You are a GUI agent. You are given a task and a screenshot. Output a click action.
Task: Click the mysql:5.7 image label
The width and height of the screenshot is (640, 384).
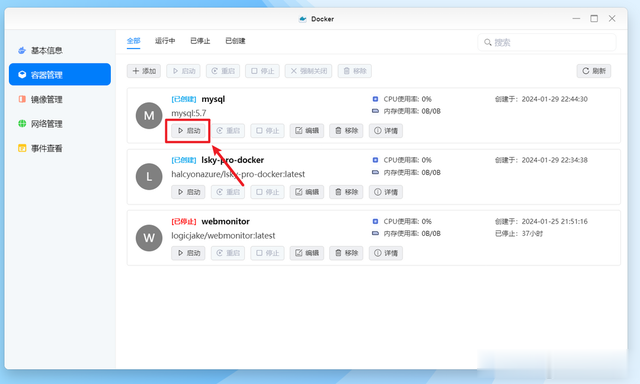point(189,113)
